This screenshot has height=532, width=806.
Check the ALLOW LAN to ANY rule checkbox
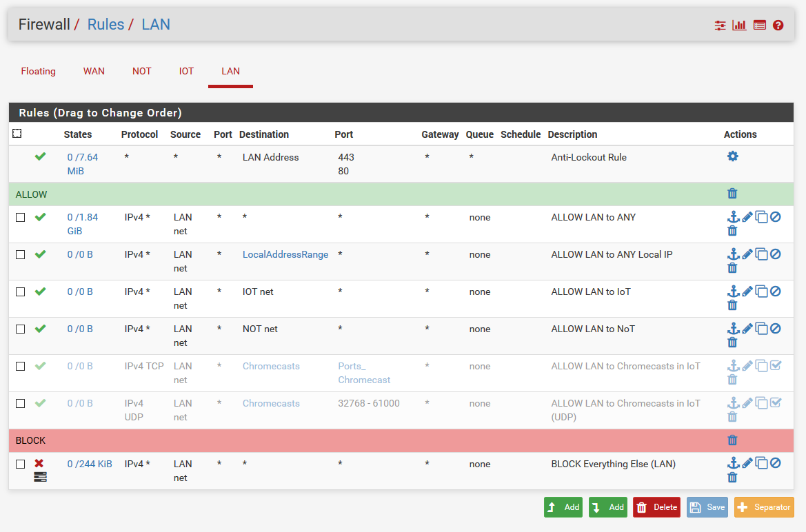(x=20, y=217)
